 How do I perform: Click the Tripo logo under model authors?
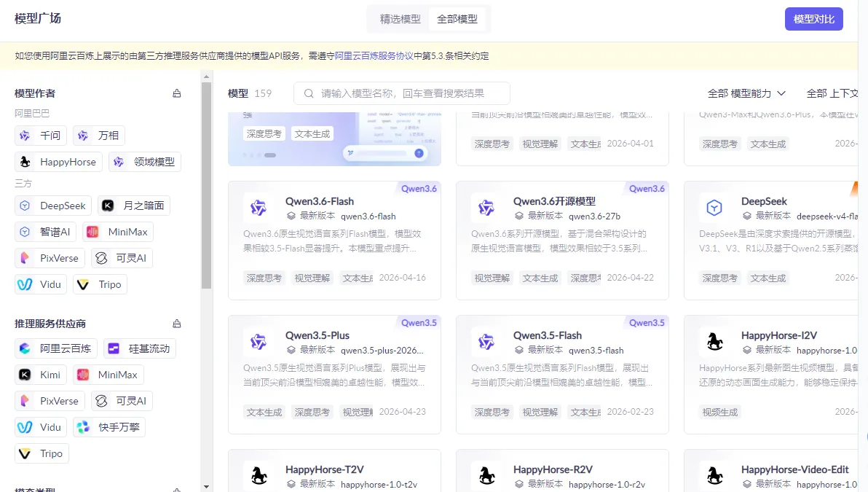pos(83,284)
